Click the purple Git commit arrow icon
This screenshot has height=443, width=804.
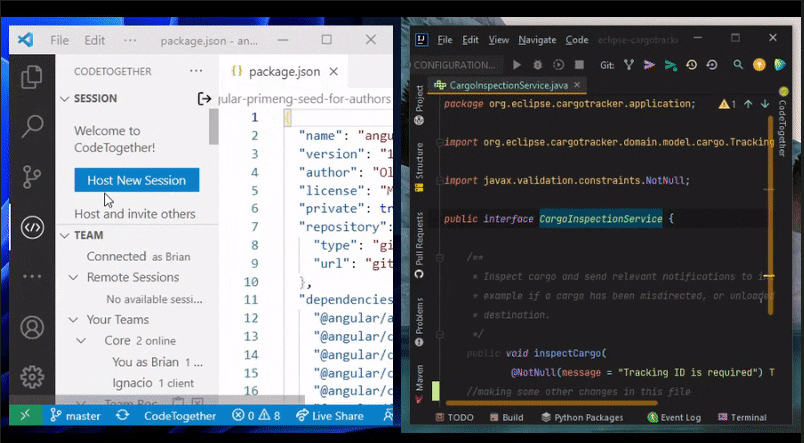point(649,65)
